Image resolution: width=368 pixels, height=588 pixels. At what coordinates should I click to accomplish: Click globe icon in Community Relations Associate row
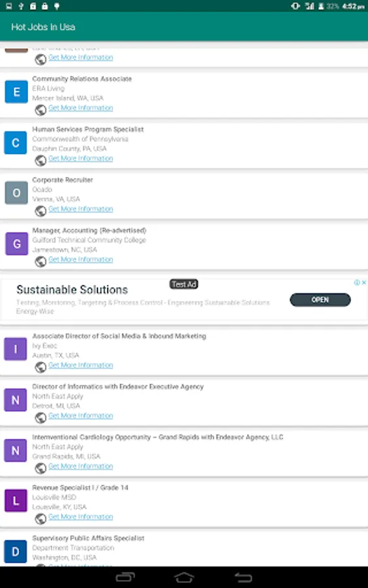41,110
